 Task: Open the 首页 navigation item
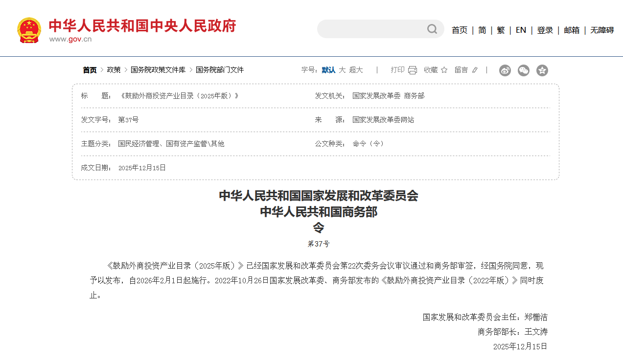tap(459, 30)
